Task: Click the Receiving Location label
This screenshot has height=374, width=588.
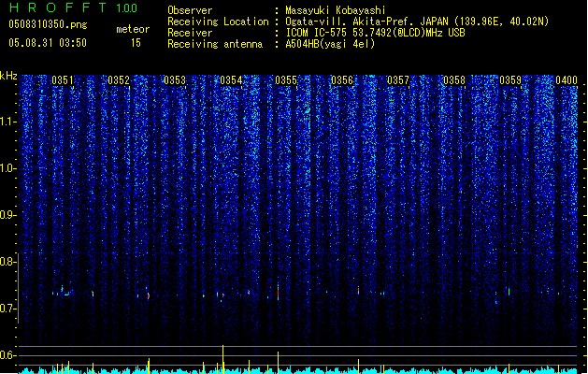Action: pyautogui.click(x=218, y=22)
